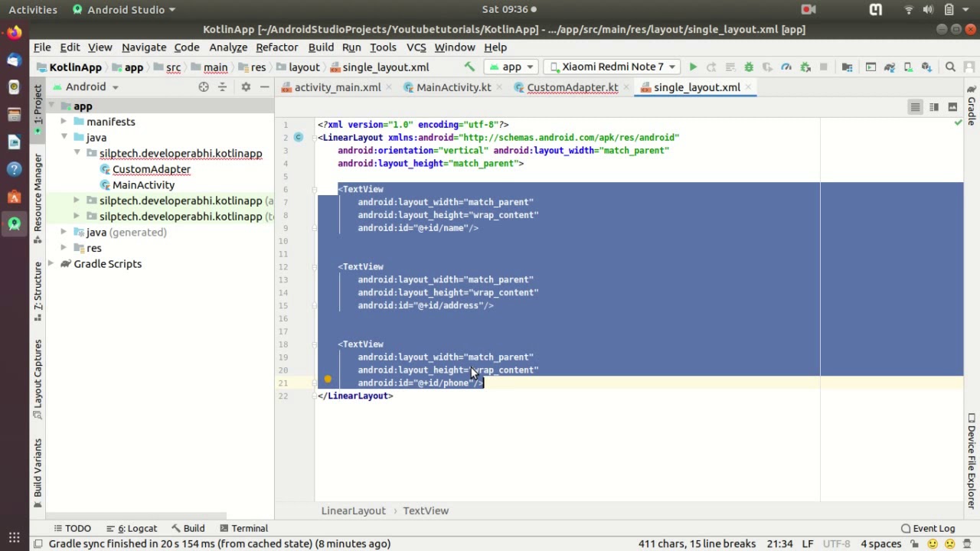Image resolution: width=980 pixels, height=551 pixels.
Task: Run the app with green play icon
Action: [693, 67]
